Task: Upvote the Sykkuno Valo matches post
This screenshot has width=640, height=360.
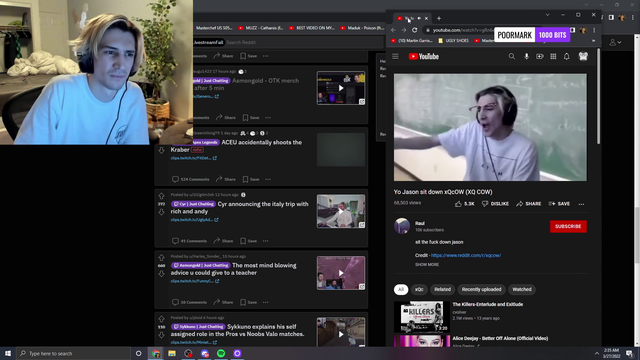Action: coord(161,319)
